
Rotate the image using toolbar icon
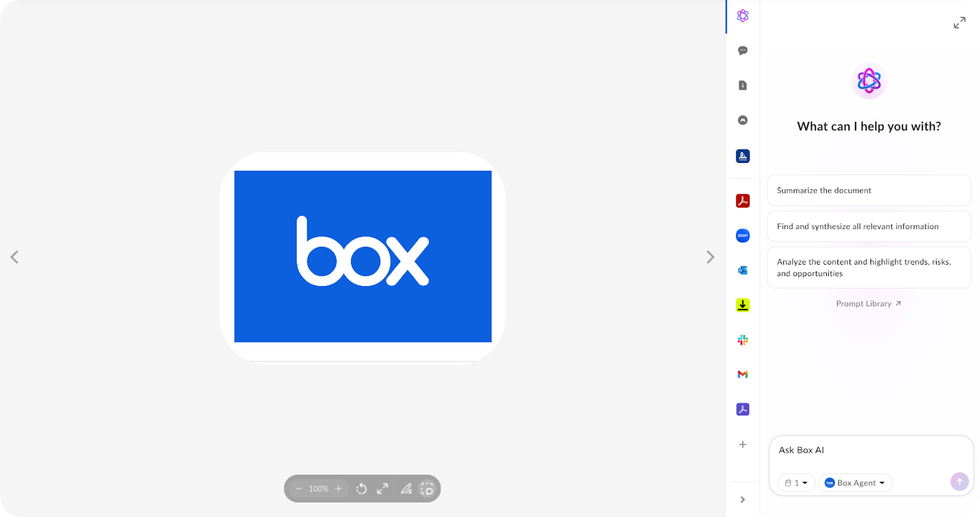tap(361, 489)
